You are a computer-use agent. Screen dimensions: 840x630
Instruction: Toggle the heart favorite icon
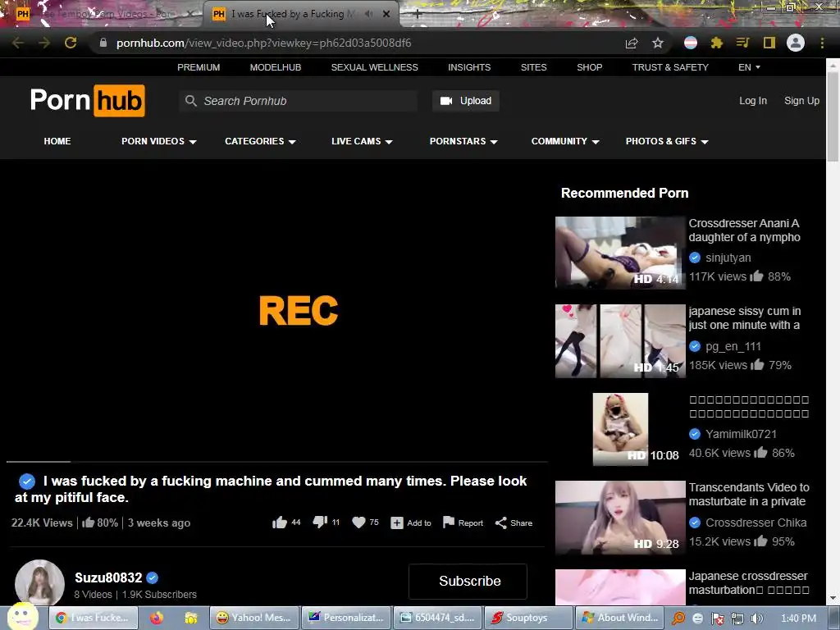click(x=358, y=523)
